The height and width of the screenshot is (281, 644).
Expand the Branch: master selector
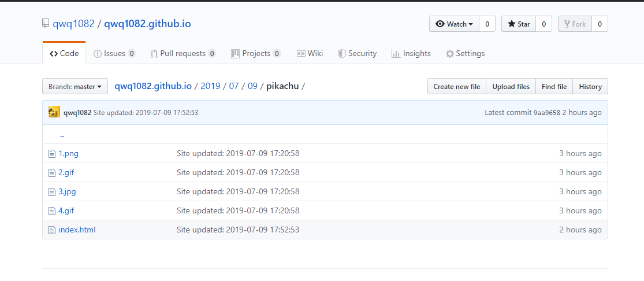coord(75,87)
